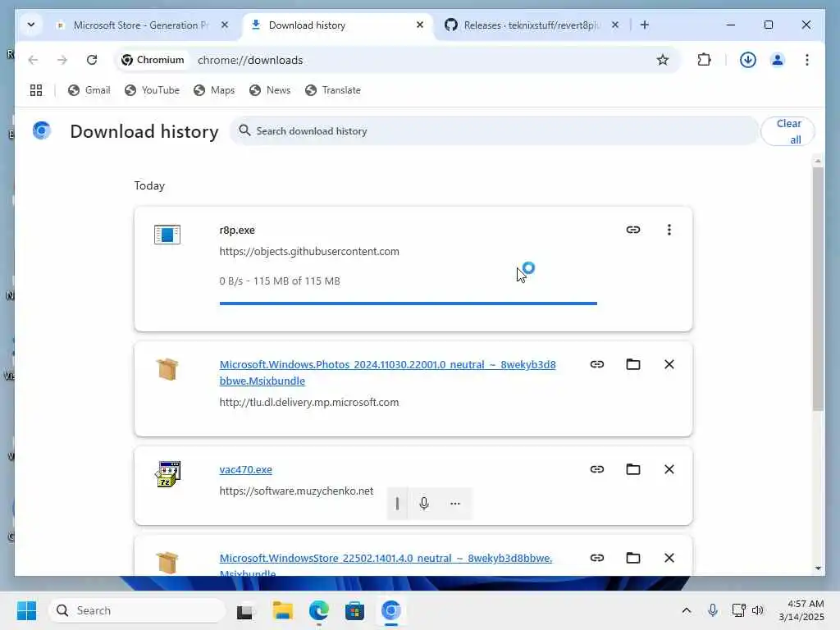Close the Microsoft Store tab
840x630 pixels.
[x=225, y=25]
